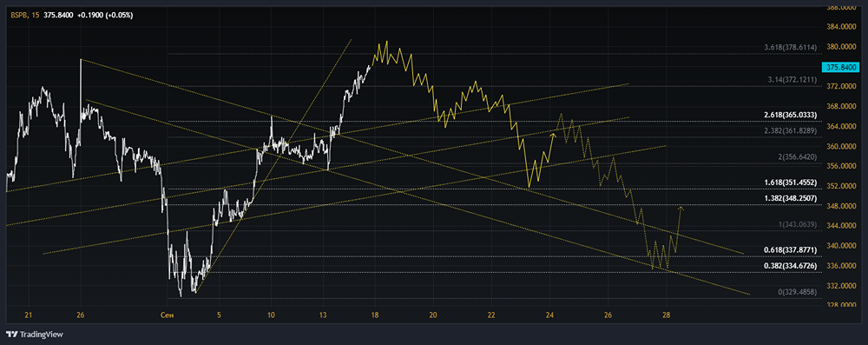
Task: Click the 336.0000 price axis label
Action: 841,266
